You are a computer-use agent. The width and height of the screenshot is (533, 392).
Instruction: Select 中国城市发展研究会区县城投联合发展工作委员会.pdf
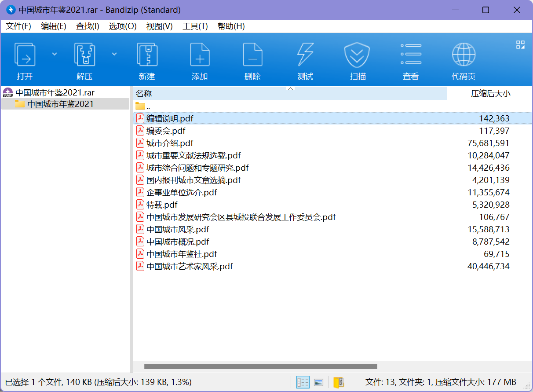tap(241, 217)
